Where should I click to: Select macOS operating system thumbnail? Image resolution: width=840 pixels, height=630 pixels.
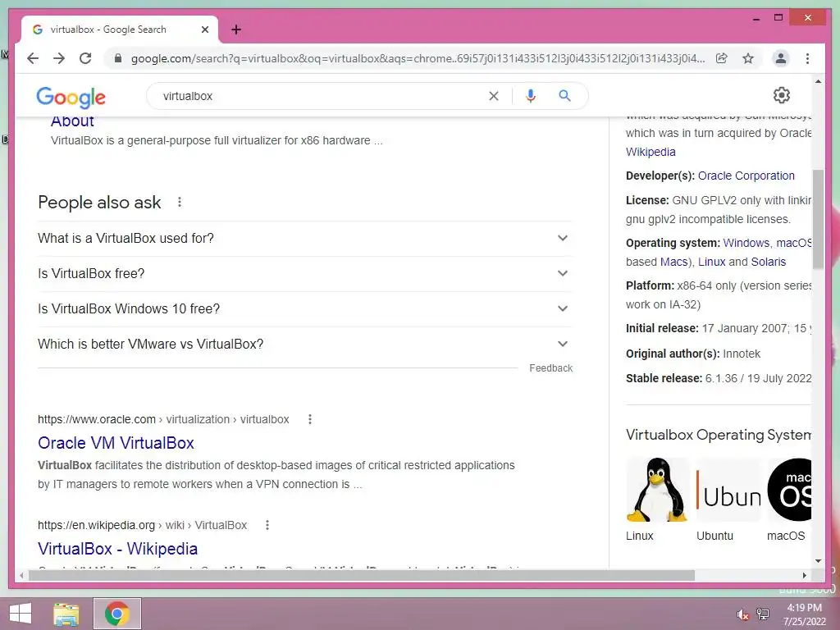pyautogui.click(x=790, y=490)
